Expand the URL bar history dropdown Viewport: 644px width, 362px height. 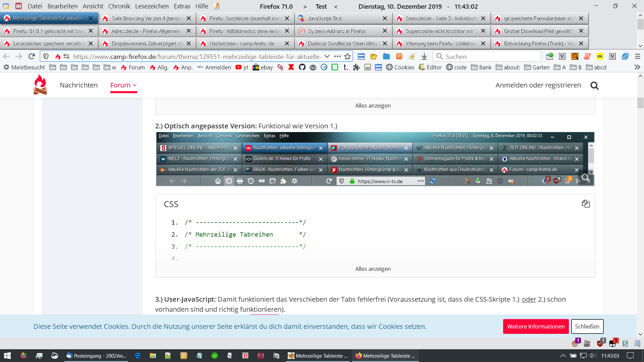[327, 56]
